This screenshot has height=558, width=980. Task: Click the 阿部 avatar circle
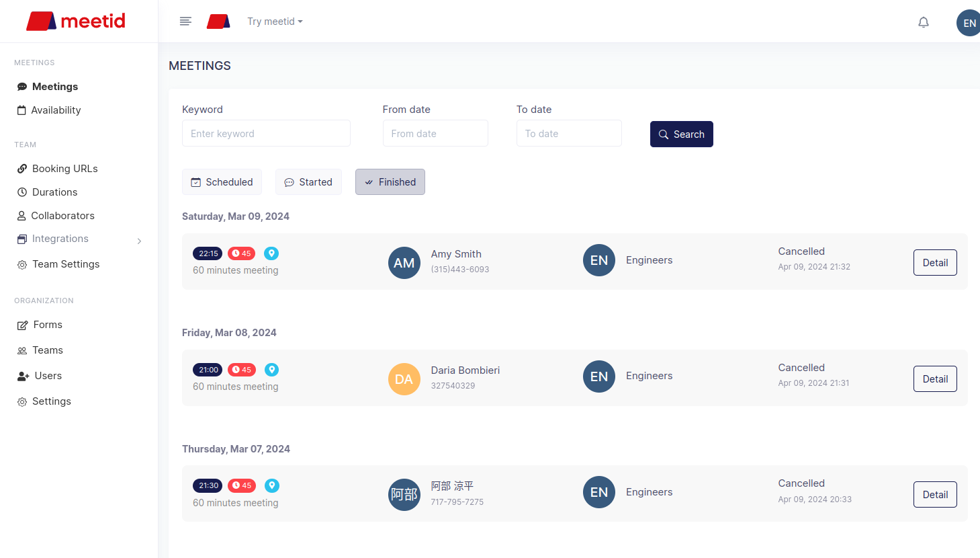[x=404, y=495]
